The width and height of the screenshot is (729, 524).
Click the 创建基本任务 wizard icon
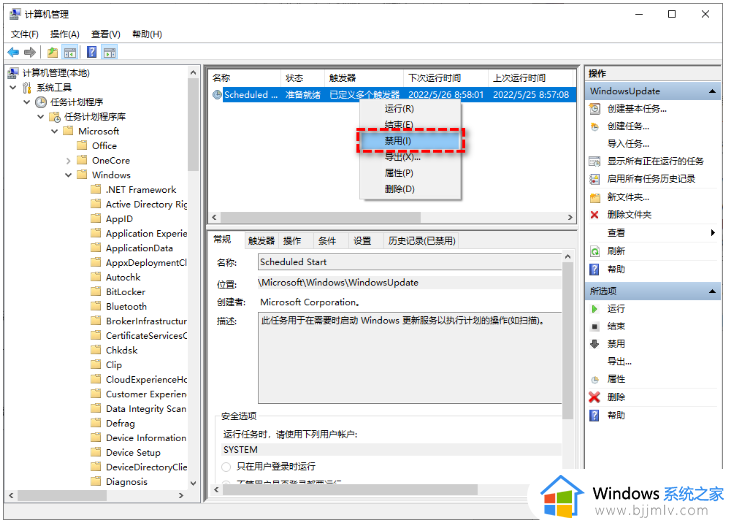pyautogui.click(x=595, y=109)
